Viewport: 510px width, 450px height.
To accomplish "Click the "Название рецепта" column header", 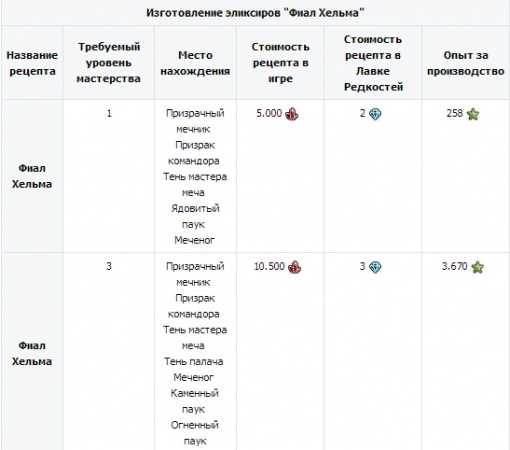I will [x=32, y=63].
